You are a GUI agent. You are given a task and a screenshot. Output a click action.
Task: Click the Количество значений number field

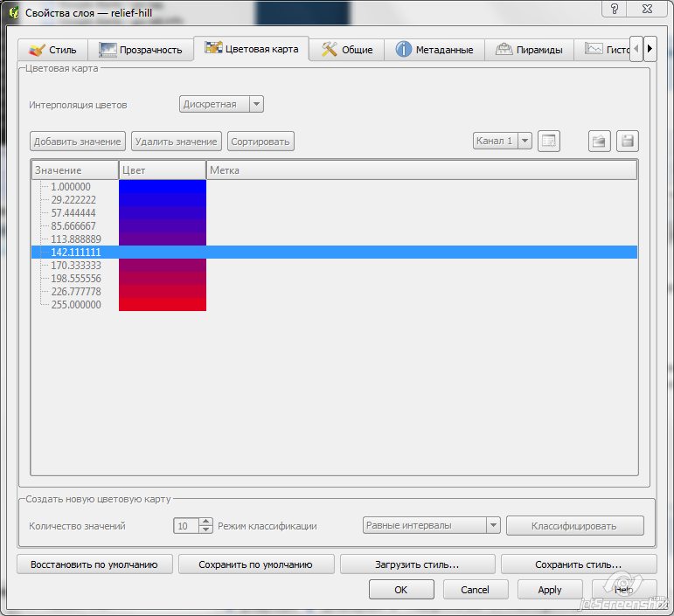click(x=186, y=525)
